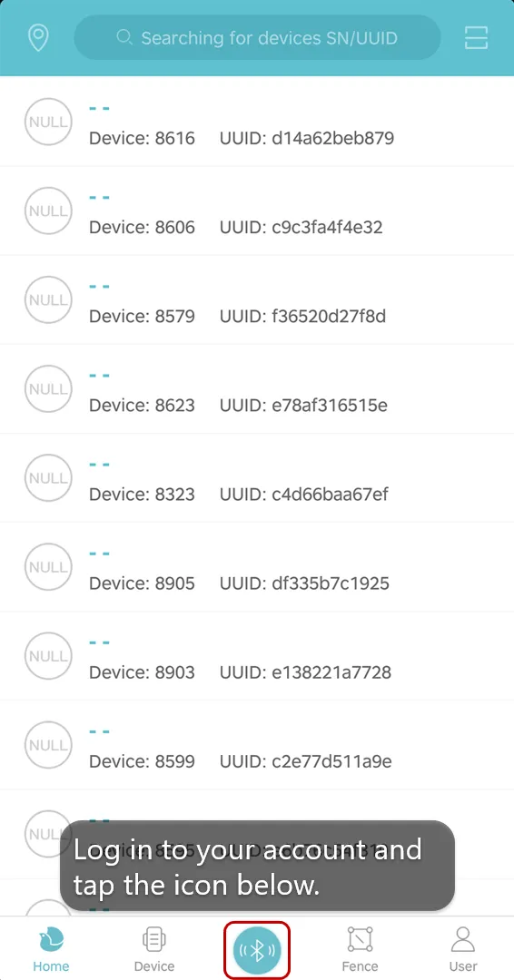Open device with UUID d14a62beb879
Screen dimensions: 514x980
point(257,122)
